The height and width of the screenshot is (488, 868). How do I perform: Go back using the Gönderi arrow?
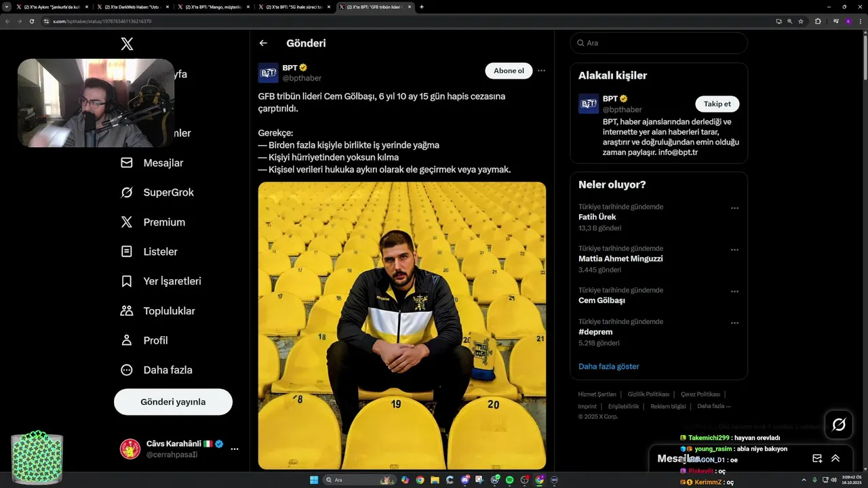pyautogui.click(x=263, y=43)
